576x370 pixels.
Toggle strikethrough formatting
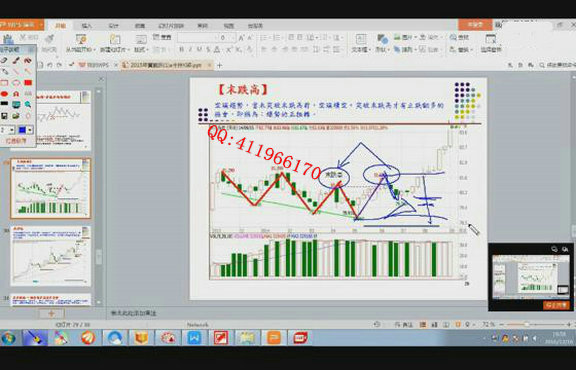pos(208,49)
